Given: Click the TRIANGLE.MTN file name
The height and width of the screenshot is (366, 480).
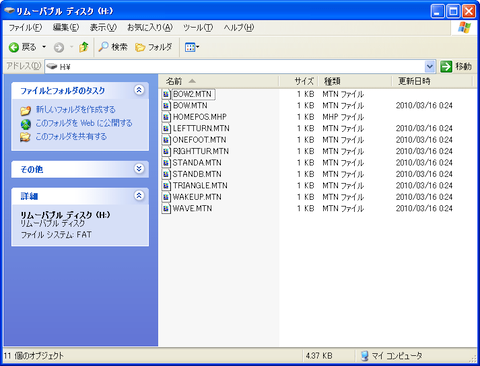Looking at the screenshot, I should coord(200,186).
